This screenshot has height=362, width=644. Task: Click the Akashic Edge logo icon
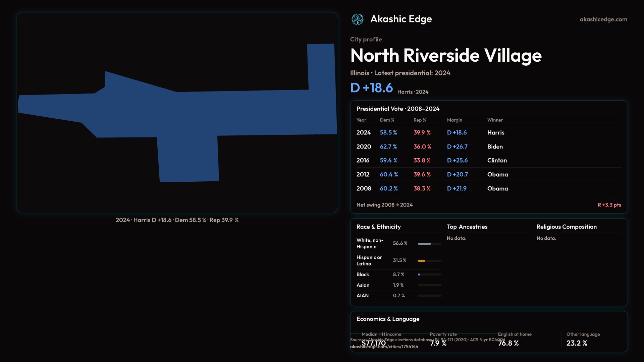pyautogui.click(x=357, y=19)
